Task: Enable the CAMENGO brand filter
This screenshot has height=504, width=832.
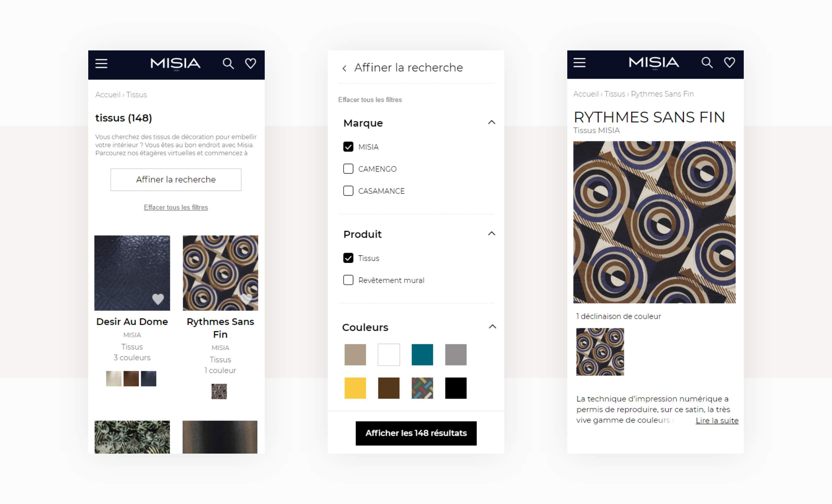Action: coord(348,169)
